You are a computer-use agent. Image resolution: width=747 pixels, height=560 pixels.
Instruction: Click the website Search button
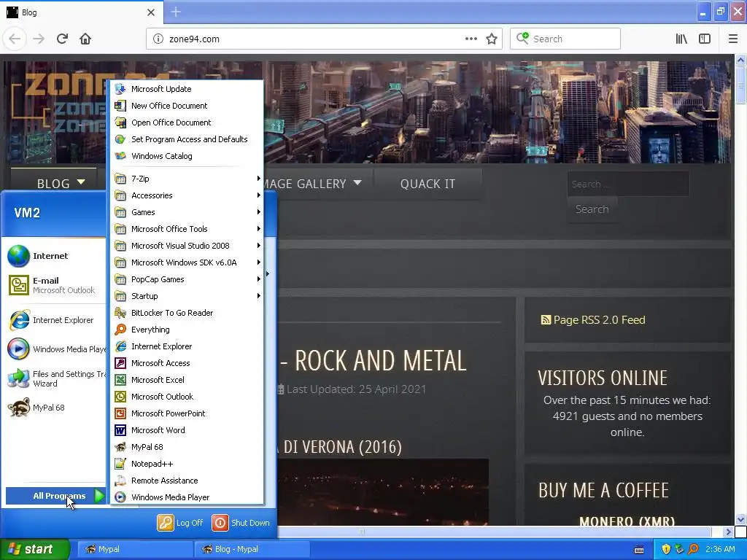coord(592,209)
